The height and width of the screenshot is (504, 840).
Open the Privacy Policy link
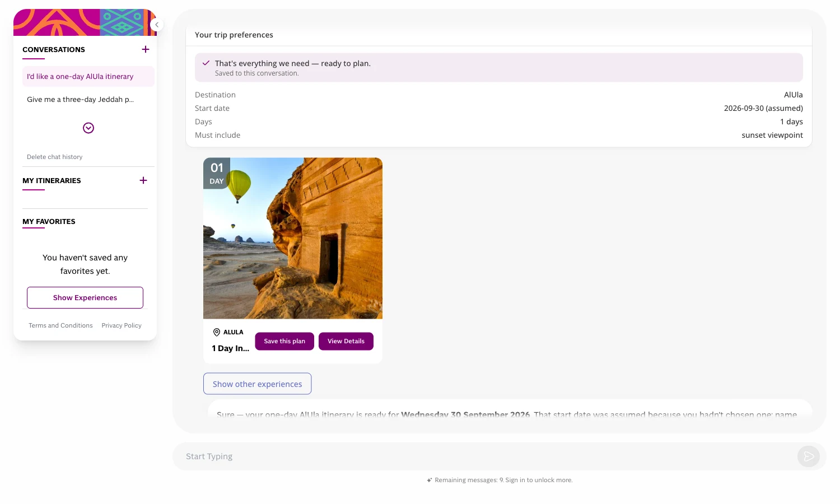[122, 325]
